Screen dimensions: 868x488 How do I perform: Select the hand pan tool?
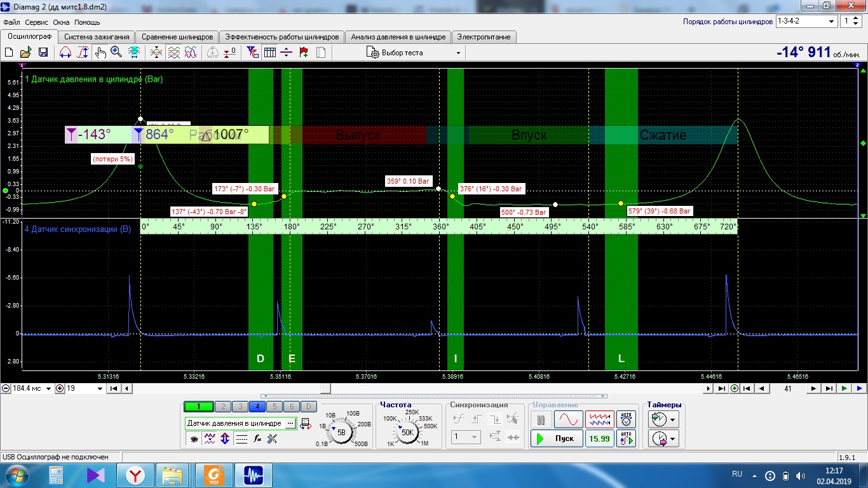(x=100, y=53)
